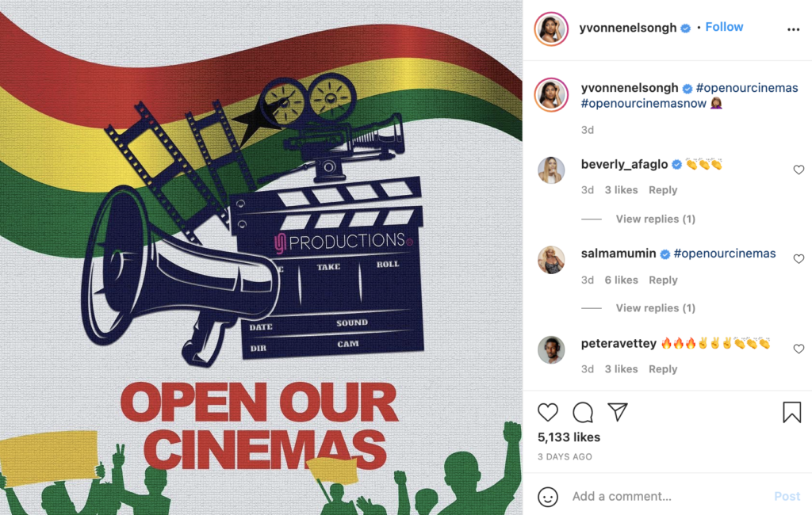The width and height of the screenshot is (812, 515).
Task: Expand replies under salmamumin's comment
Action: (x=655, y=308)
